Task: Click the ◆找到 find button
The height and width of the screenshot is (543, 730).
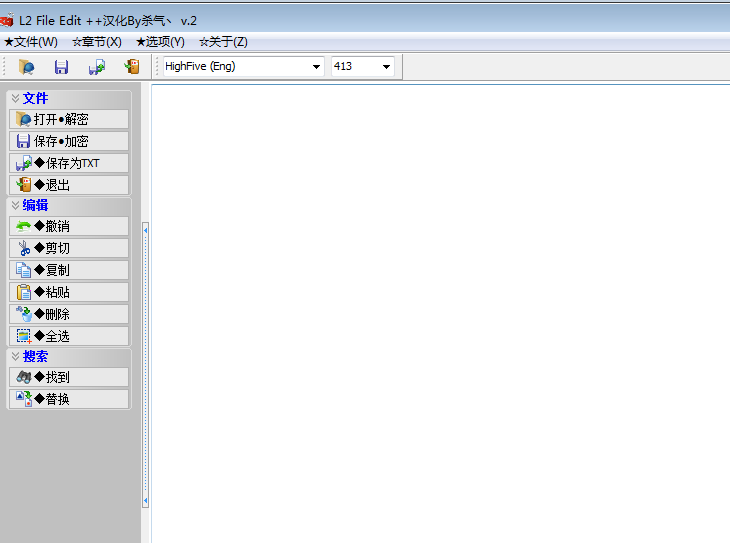Action: click(x=69, y=377)
